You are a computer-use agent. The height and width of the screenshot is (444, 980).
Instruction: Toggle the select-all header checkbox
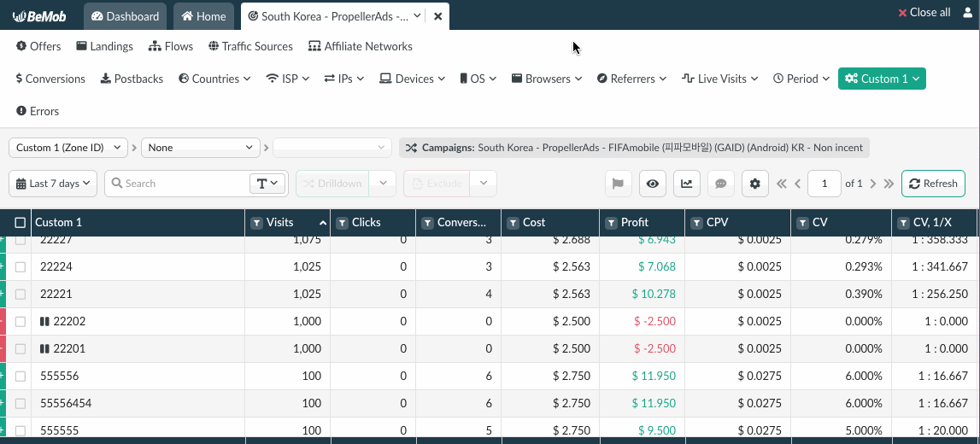pyautogui.click(x=20, y=223)
